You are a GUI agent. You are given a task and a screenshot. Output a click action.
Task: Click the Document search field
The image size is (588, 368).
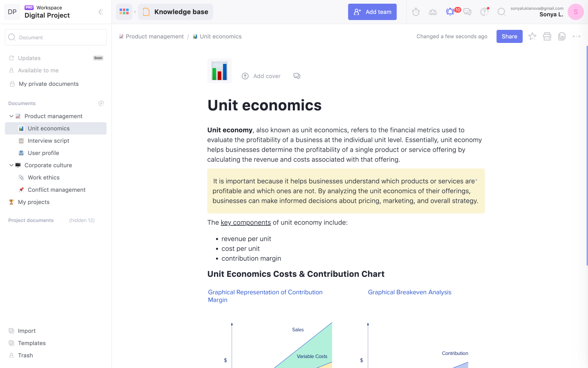(x=56, y=37)
